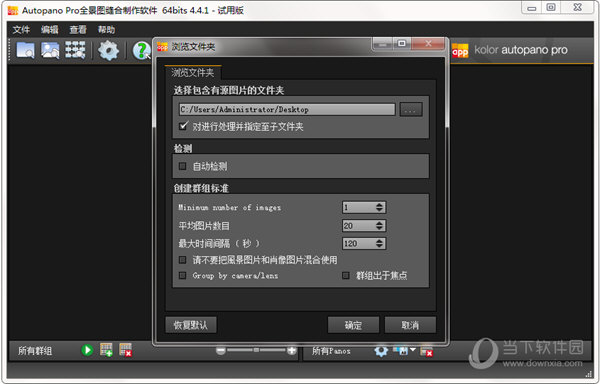
Task: Minimize the 浏览文件夹 dialog
Action: coord(383,44)
